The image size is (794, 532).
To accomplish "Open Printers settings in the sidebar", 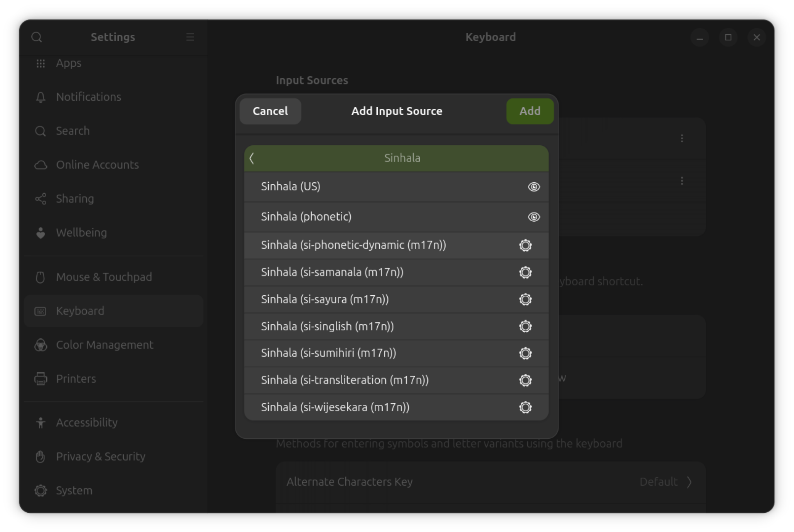I will tap(113, 379).
